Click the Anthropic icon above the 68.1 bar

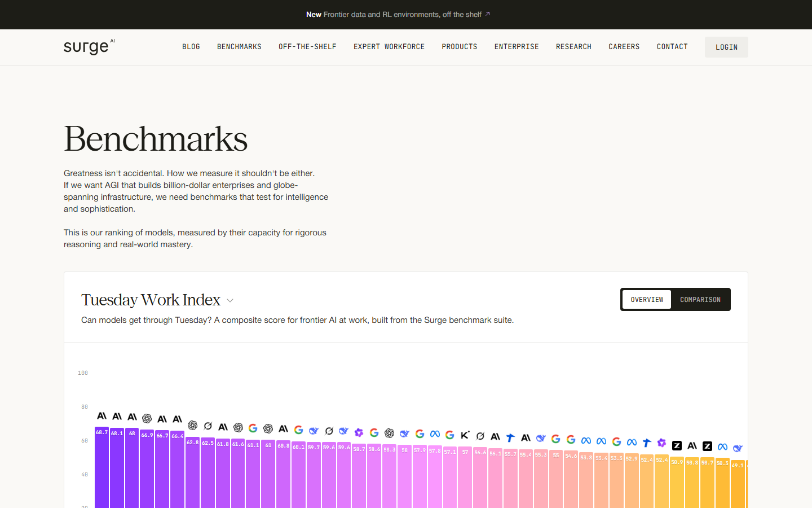117,417
